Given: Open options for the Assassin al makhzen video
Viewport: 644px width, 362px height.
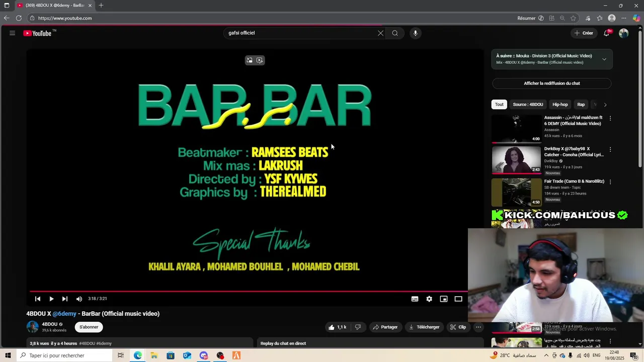Looking at the screenshot, I should tap(610, 118).
